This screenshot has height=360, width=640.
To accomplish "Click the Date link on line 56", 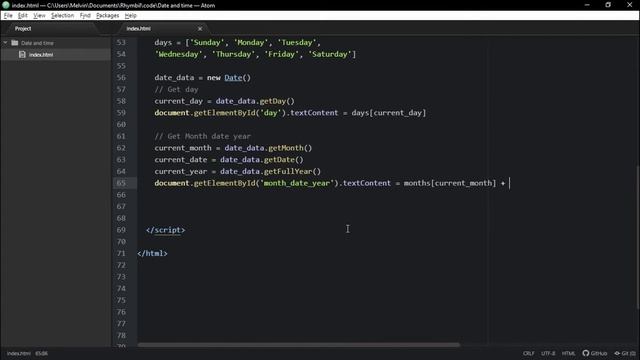I will 233,78.
